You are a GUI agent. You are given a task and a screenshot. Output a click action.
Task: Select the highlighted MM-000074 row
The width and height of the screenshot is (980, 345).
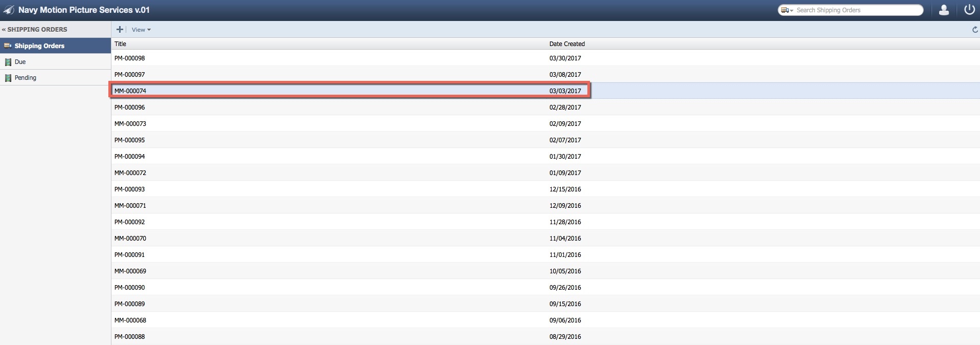pyautogui.click(x=130, y=91)
